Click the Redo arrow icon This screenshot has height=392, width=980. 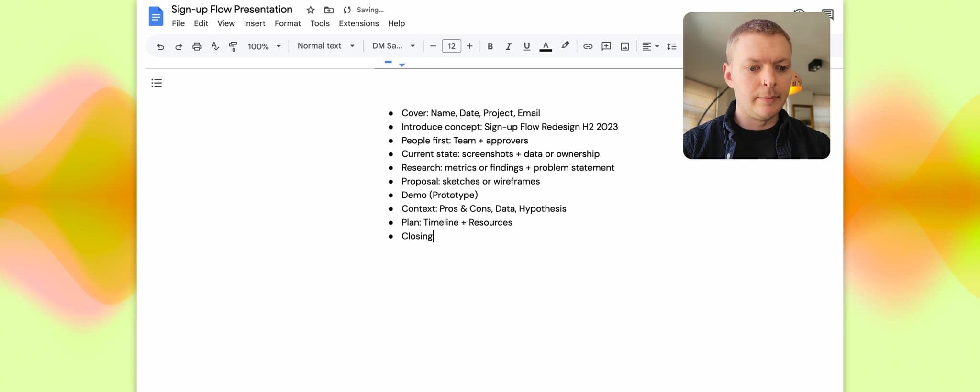point(178,46)
